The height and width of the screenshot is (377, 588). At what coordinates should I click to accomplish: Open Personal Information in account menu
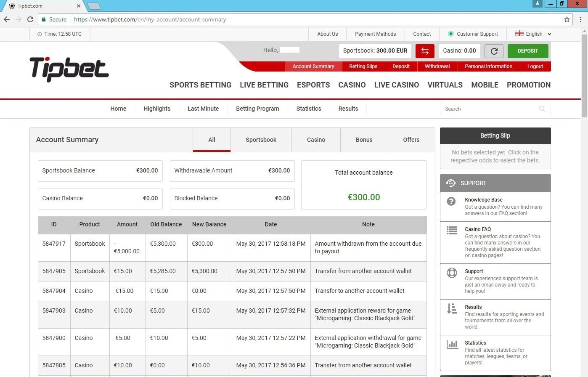pyautogui.click(x=488, y=66)
